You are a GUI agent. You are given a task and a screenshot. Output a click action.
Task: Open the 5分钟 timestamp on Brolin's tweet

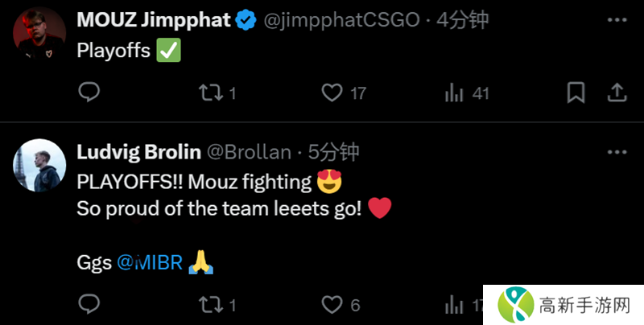click(333, 151)
